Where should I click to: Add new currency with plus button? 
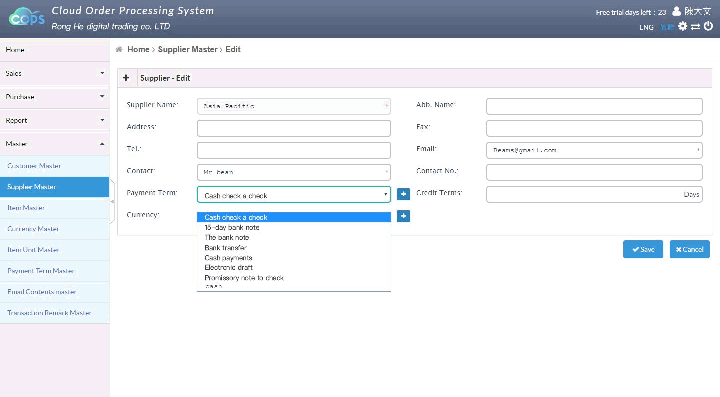click(x=403, y=216)
